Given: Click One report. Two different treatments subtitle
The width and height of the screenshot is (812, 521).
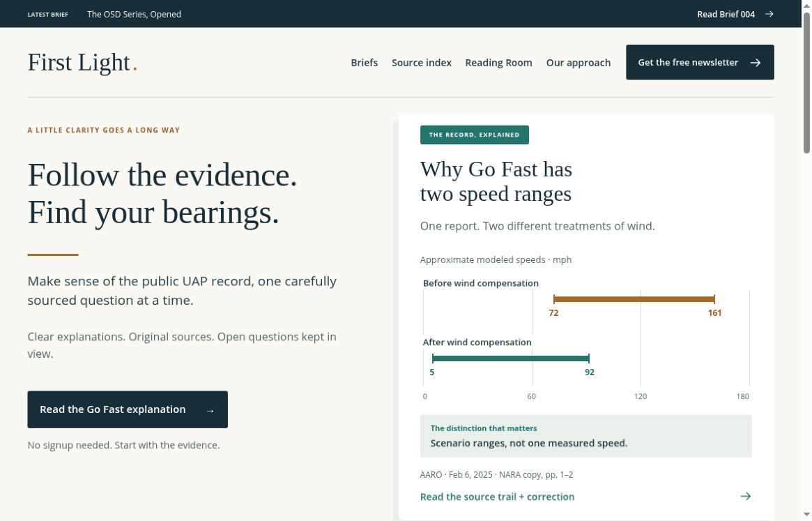Looking at the screenshot, I should 537,226.
